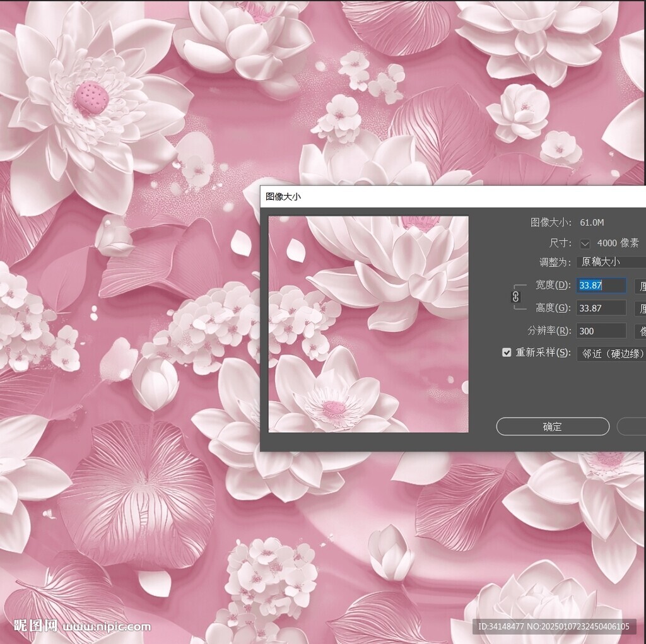Uncheck the 重新采样 resample checkbox
646x644 pixels.
click(507, 353)
